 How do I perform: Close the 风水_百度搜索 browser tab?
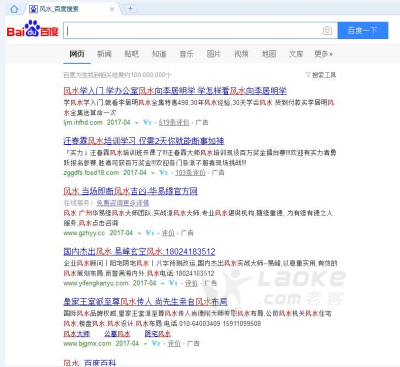(112, 9)
